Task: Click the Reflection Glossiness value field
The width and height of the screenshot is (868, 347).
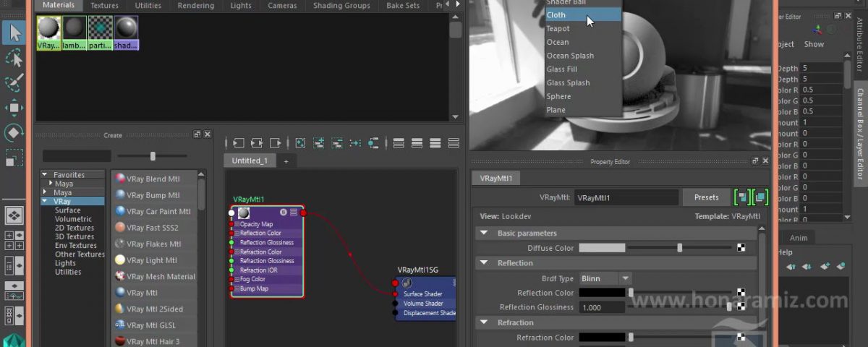Action: click(x=601, y=307)
